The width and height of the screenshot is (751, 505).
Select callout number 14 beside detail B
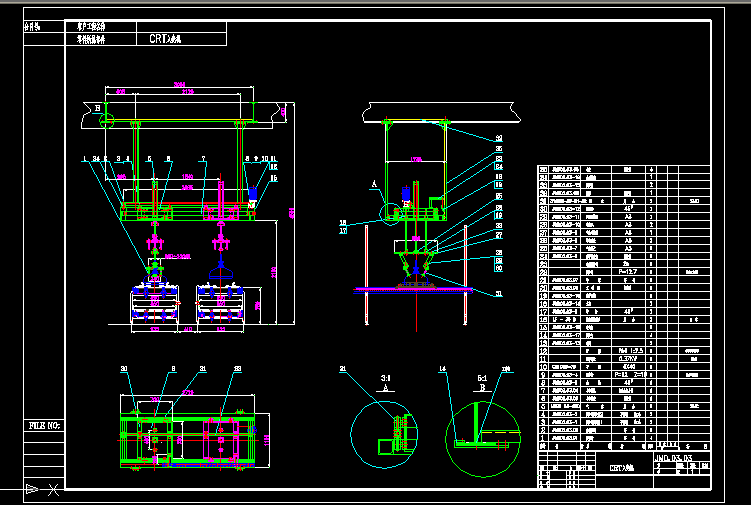point(442,370)
